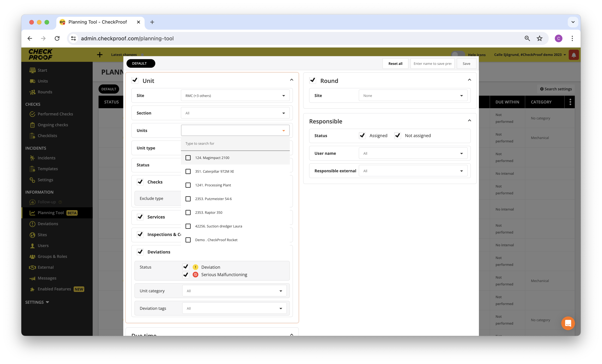602x364 pixels.
Task: Open the Performed Checks sidebar item
Action: click(55, 114)
